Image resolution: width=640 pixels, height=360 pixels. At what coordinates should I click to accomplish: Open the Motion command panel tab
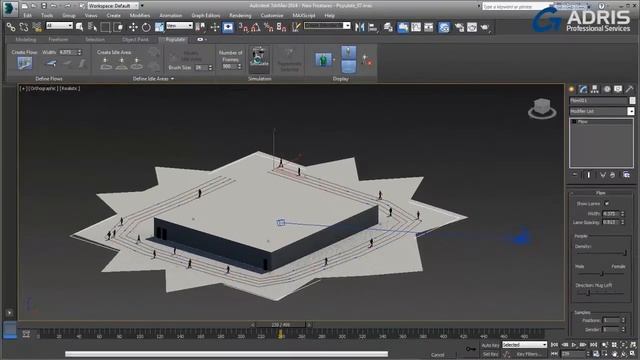pyautogui.click(x=607, y=89)
